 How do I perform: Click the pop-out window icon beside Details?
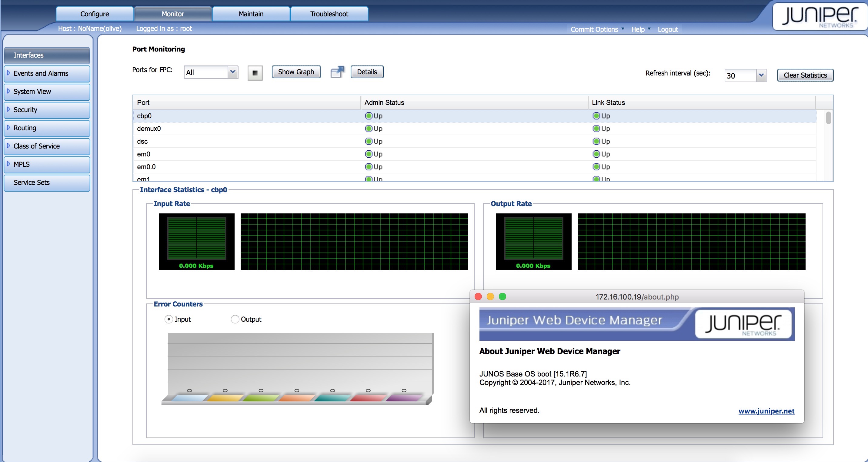pos(337,72)
